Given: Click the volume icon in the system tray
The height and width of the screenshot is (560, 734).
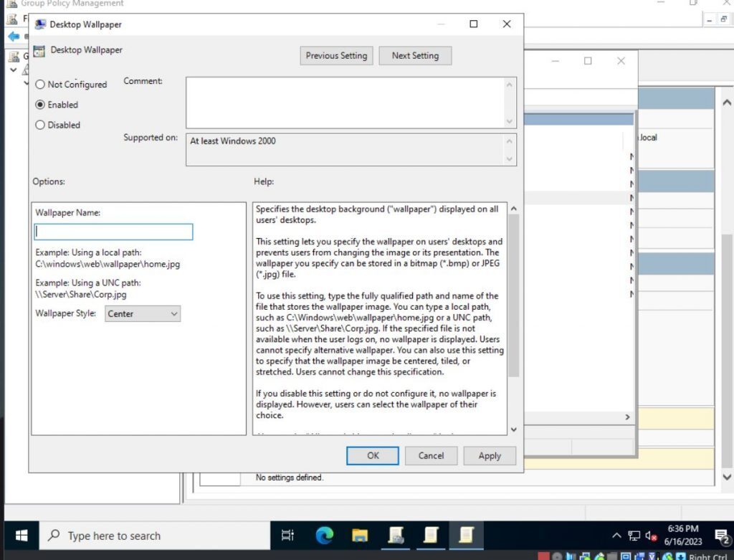Looking at the screenshot, I should 651,535.
